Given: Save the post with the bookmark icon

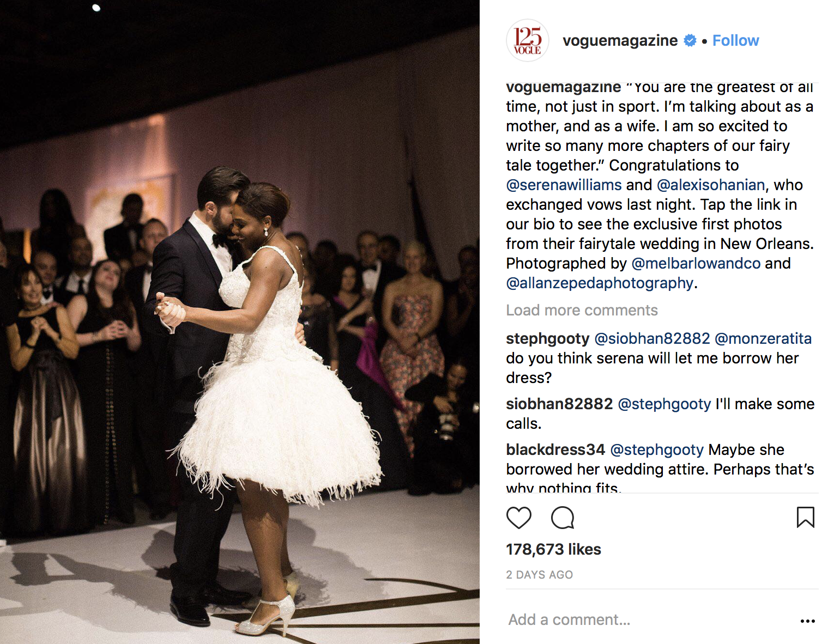Looking at the screenshot, I should (x=805, y=518).
